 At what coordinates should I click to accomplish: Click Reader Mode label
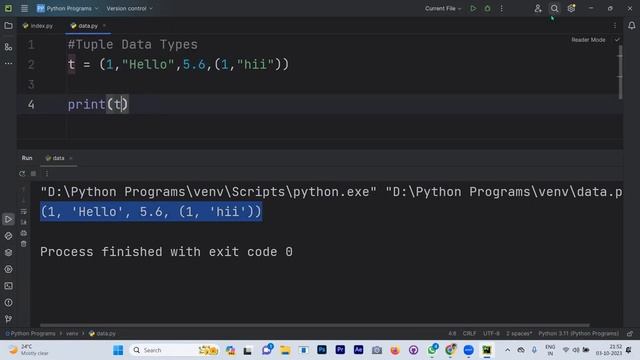[588, 40]
